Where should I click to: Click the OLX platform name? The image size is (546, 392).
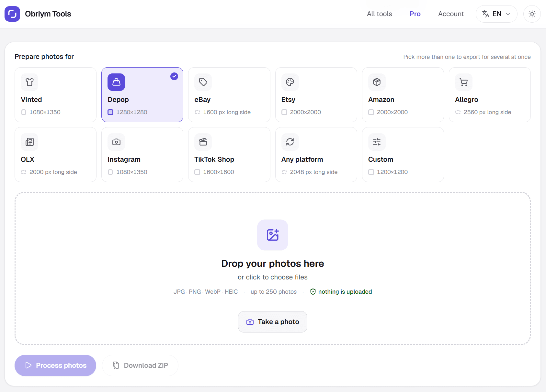point(28,159)
